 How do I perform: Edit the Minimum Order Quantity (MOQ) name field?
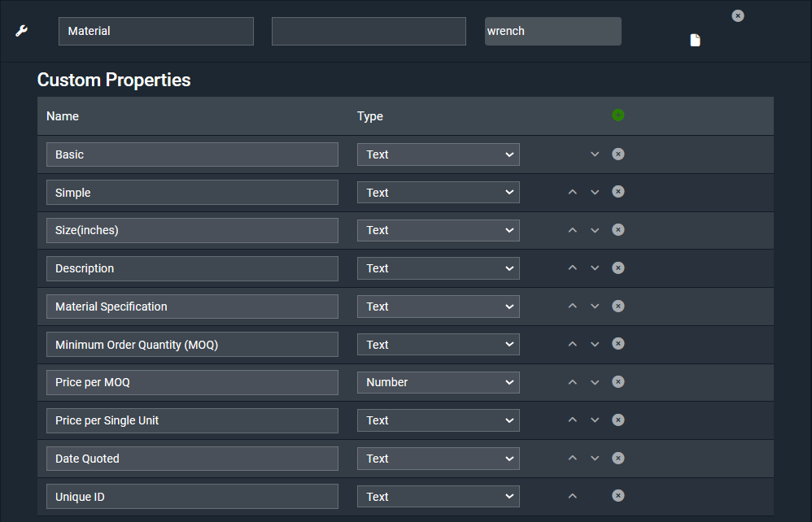pos(192,345)
